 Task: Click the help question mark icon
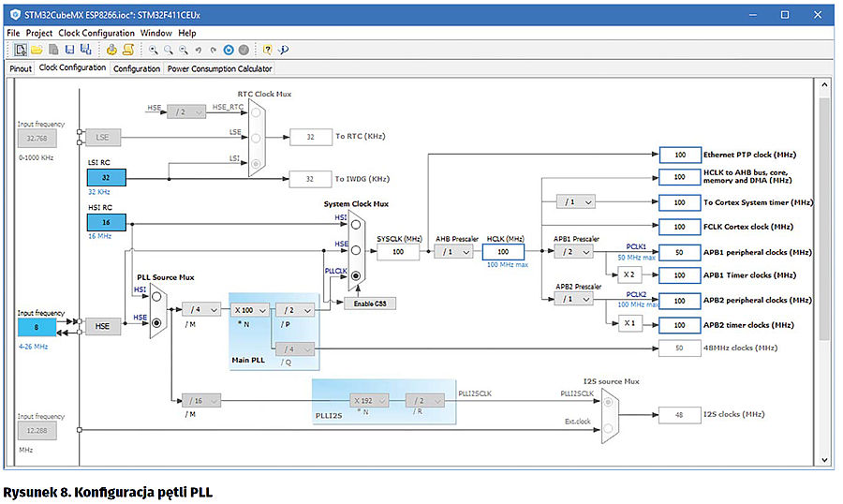coord(267,50)
